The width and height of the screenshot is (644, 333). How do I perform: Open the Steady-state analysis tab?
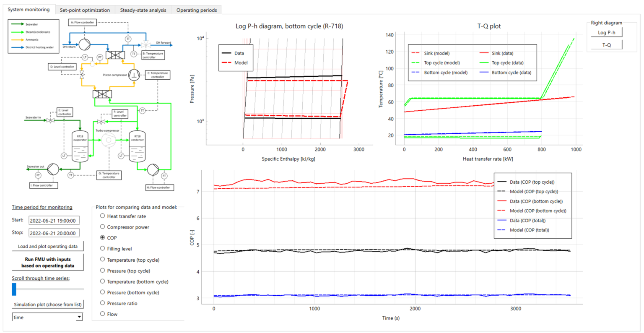coord(143,10)
